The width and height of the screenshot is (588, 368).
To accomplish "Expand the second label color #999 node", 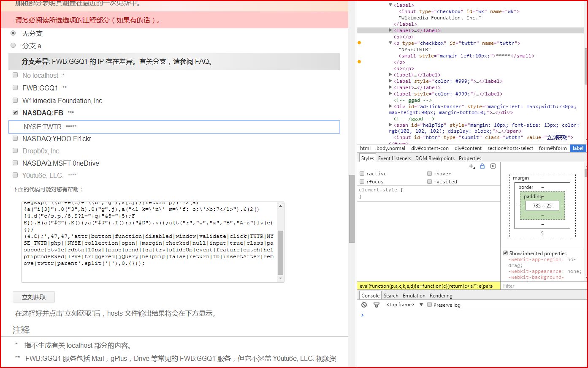I will coord(390,94).
